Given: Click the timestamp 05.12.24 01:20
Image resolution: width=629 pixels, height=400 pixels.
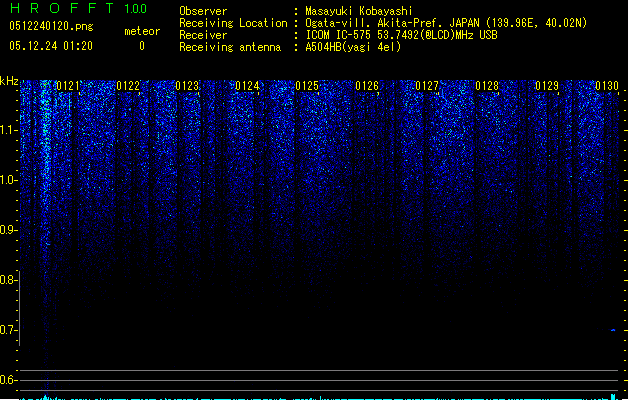Looking at the screenshot, I should coord(51,46).
